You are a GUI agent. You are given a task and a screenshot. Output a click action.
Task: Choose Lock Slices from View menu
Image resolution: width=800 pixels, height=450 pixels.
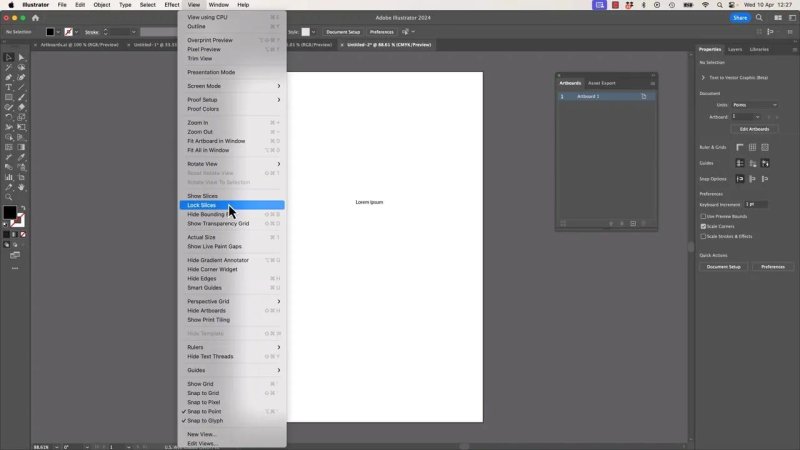click(232, 205)
